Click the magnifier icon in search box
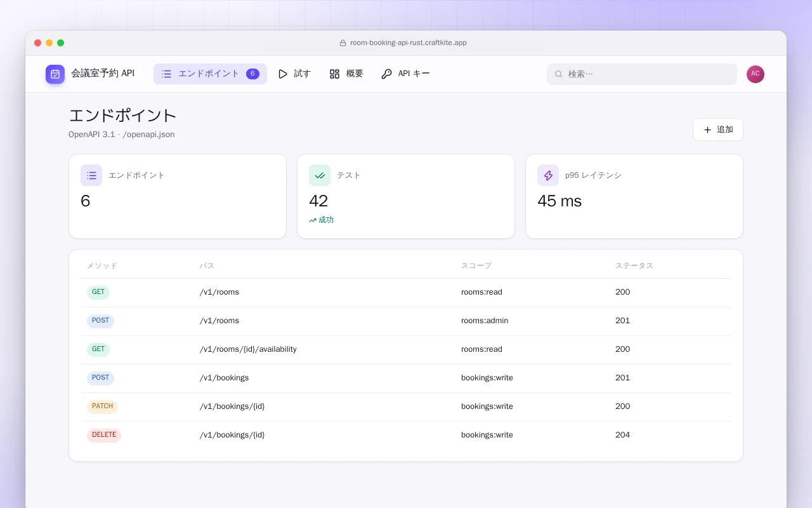Image resolution: width=812 pixels, height=508 pixels. (559, 74)
